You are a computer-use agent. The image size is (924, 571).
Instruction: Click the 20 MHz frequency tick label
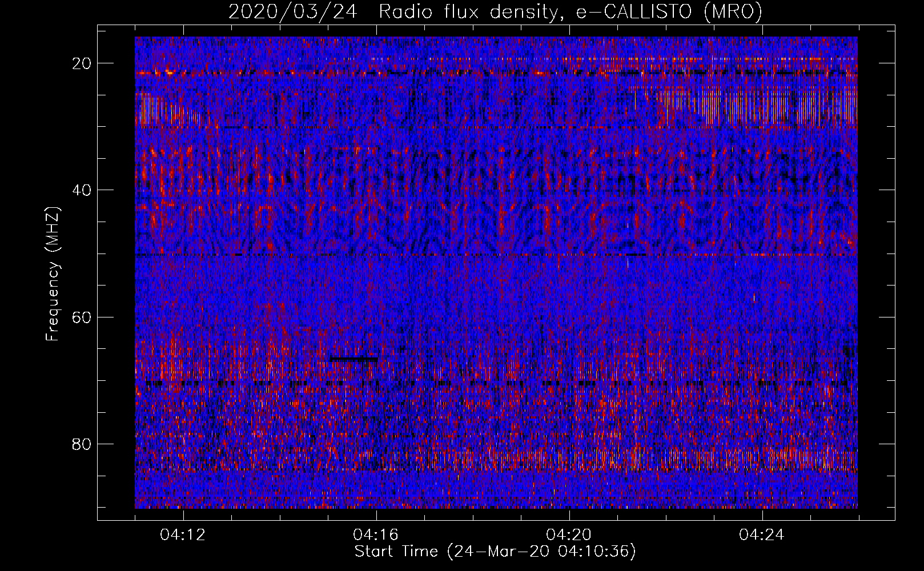82,63
